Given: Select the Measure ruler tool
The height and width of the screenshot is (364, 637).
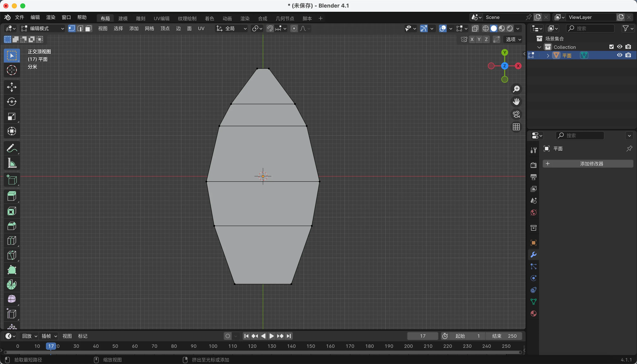Looking at the screenshot, I should click(x=12, y=163).
